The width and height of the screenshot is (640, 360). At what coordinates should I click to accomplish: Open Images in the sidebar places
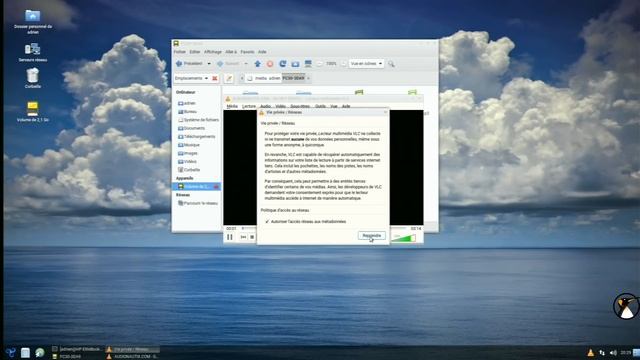188,153
